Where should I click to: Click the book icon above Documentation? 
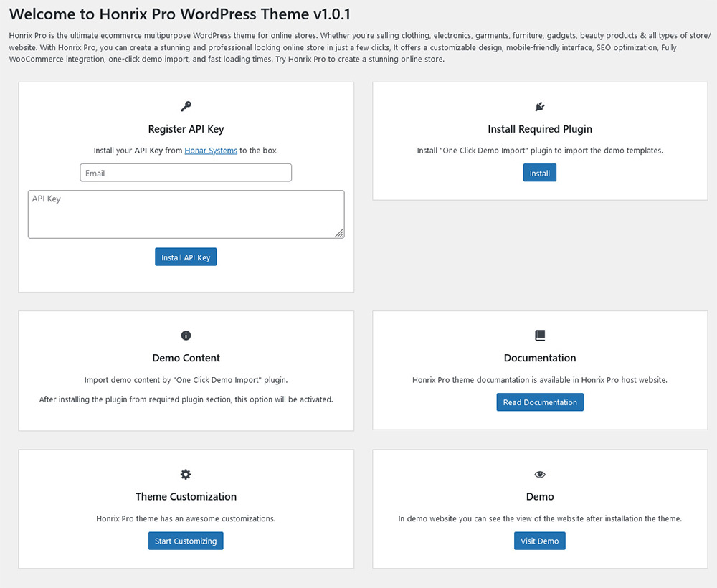pyautogui.click(x=540, y=335)
